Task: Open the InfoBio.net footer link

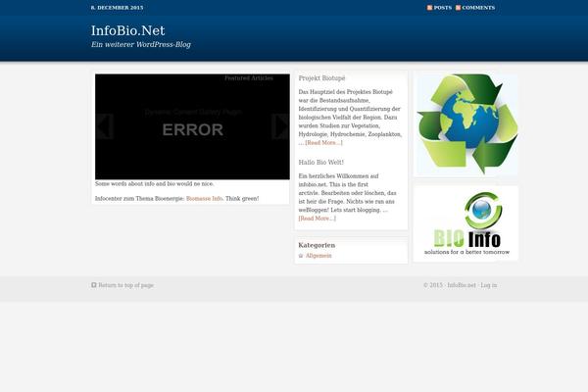Action: pos(462,285)
